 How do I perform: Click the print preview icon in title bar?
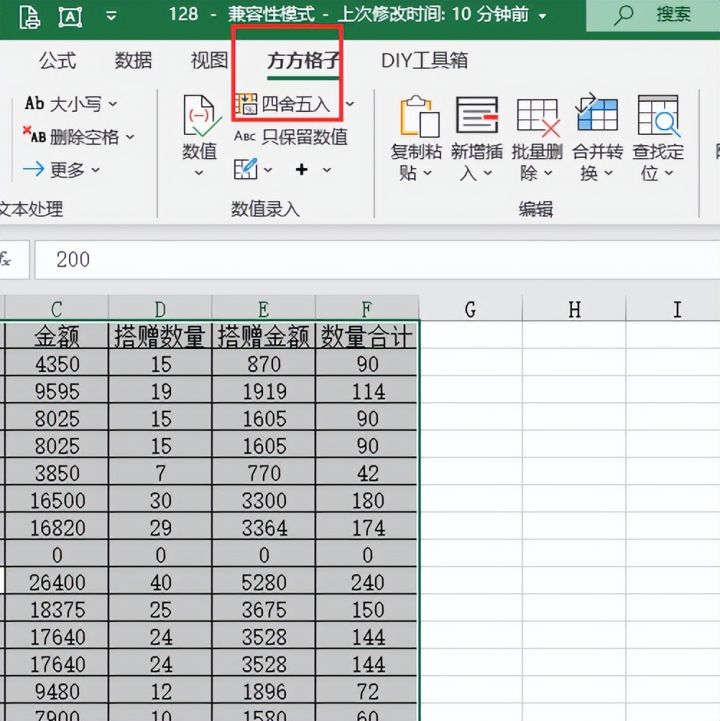[x=29, y=17]
